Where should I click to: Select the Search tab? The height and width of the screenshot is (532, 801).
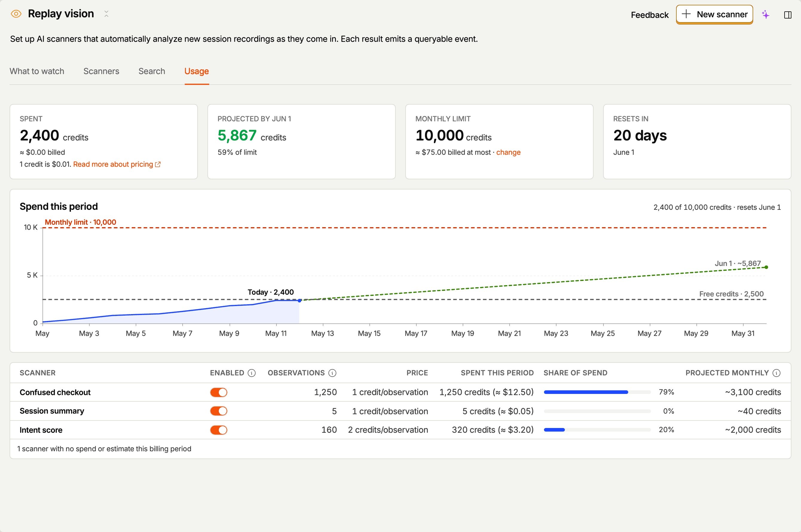pyautogui.click(x=152, y=71)
